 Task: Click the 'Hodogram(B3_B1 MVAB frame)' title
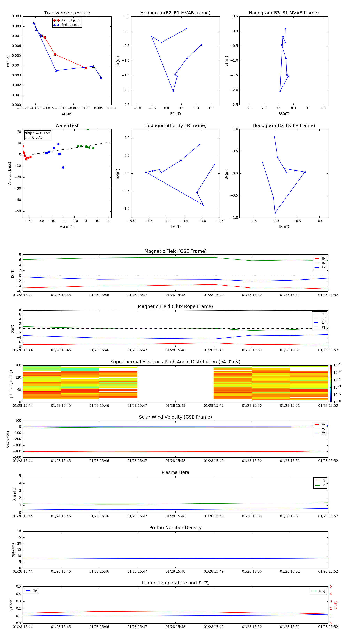[x=284, y=13]
